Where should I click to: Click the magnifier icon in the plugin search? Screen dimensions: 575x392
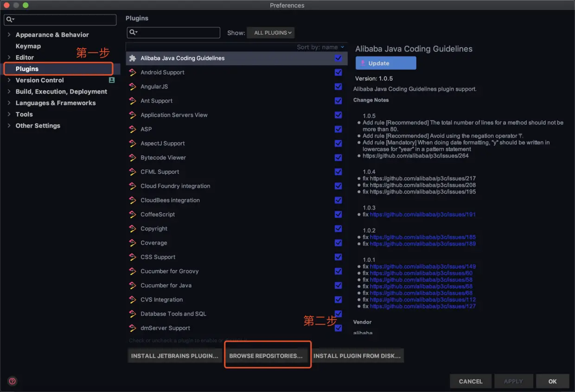coord(133,32)
